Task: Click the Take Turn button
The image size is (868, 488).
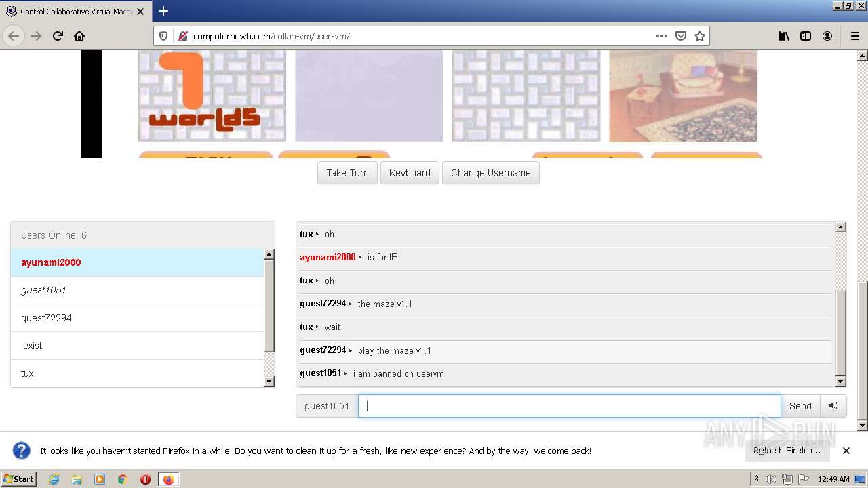Action: [x=347, y=173]
